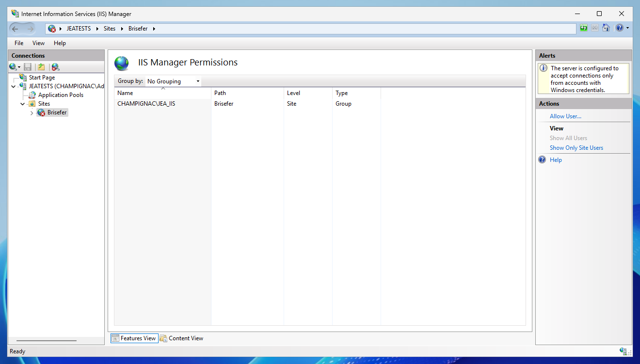This screenshot has width=640, height=364.
Task: Click the IIS Manager title bar app icon
Action: point(15,14)
